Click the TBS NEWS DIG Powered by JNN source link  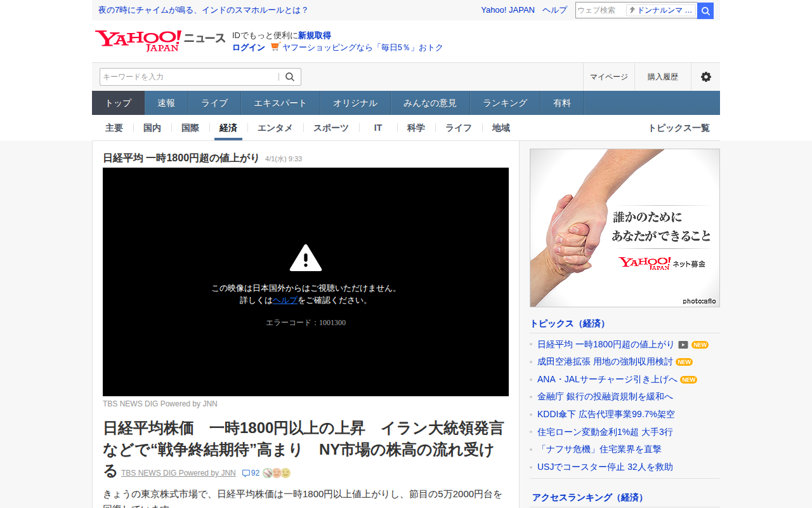(x=178, y=473)
